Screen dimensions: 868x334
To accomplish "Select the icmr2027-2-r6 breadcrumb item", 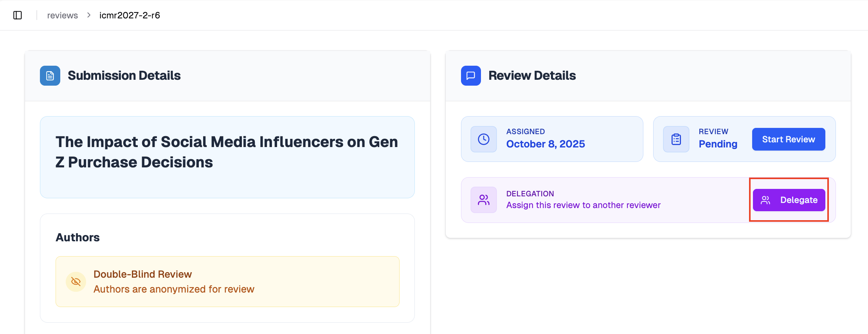I will point(130,15).
